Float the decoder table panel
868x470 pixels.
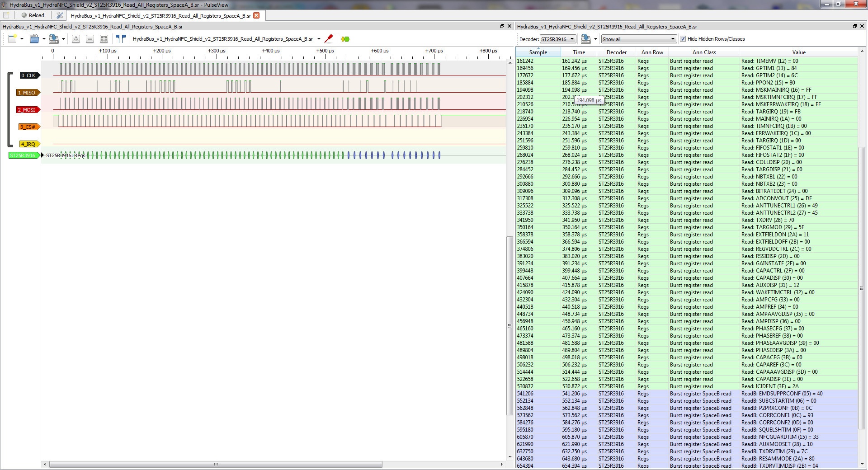pos(855,26)
